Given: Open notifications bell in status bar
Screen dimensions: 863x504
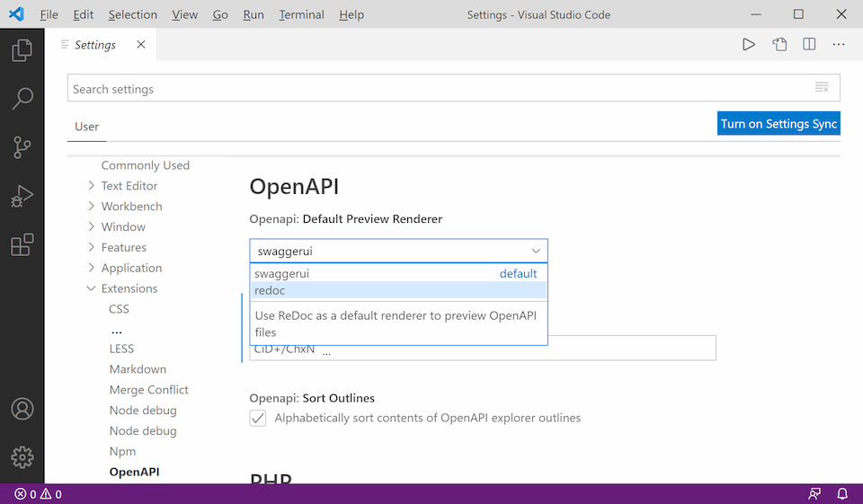Looking at the screenshot, I should 842,493.
